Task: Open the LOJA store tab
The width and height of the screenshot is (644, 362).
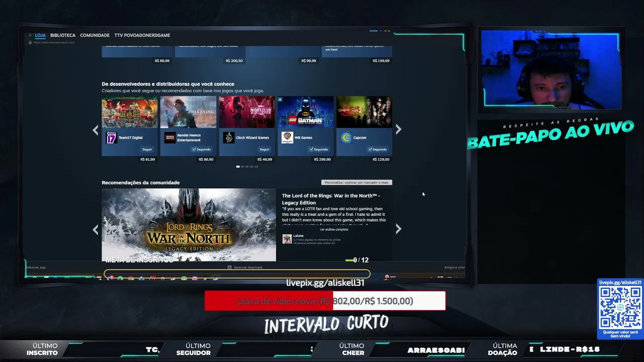Action: point(40,35)
